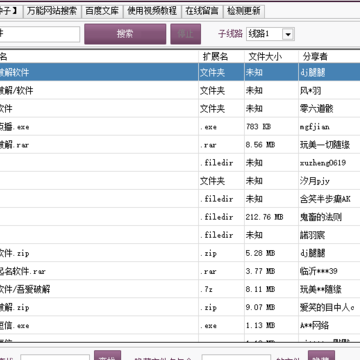This screenshot has width=360, height=360.
Task: Select sharer 临沂***39
Action: pyautogui.click(x=318, y=271)
